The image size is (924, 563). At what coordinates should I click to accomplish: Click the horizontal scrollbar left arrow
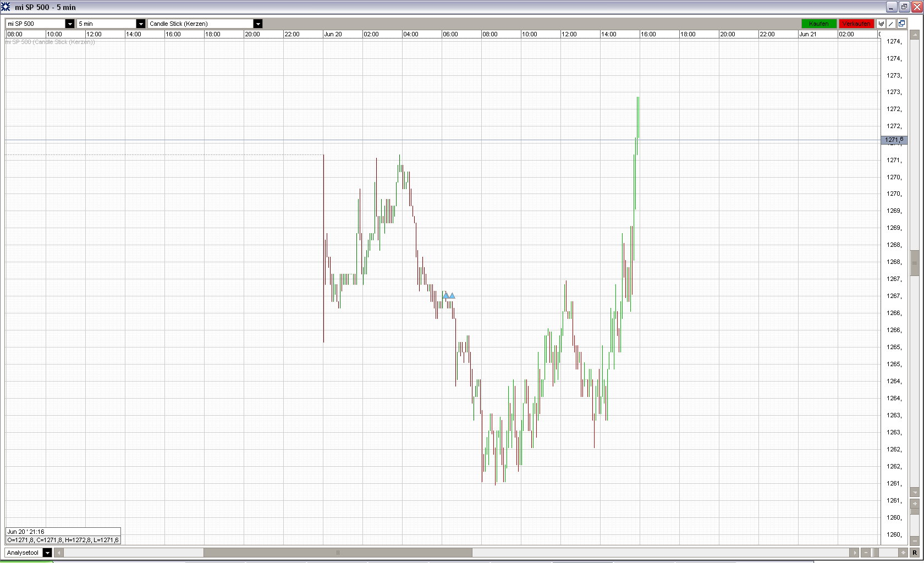(59, 553)
